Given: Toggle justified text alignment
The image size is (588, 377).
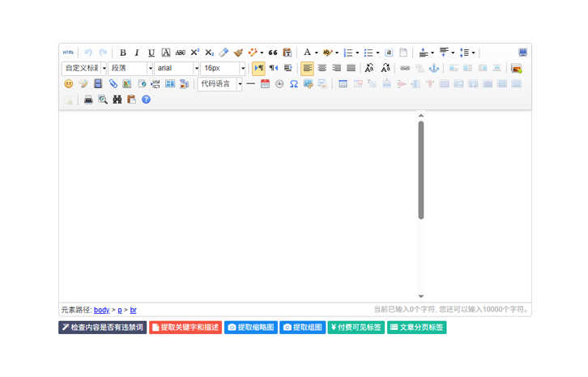Looking at the screenshot, I should [351, 68].
